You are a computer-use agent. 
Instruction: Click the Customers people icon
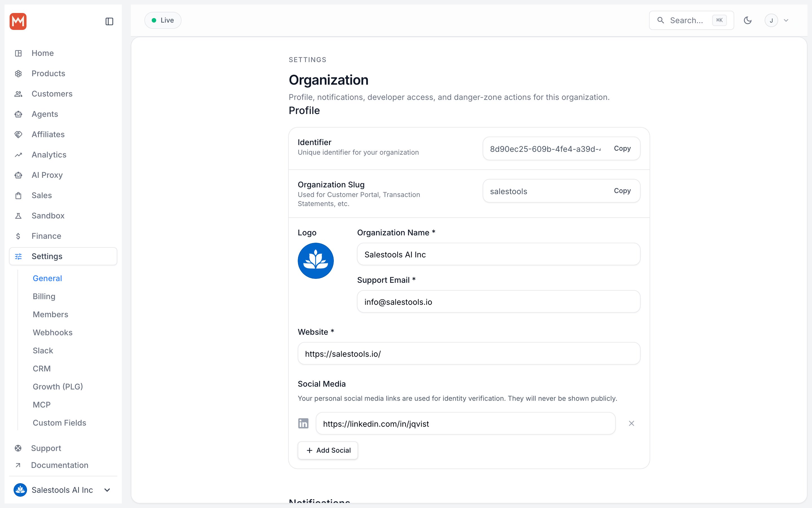(x=18, y=94)
